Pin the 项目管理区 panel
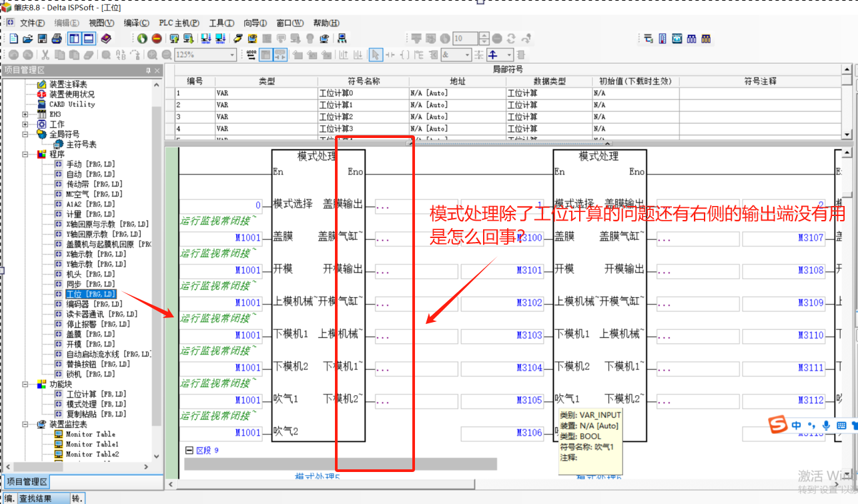Viewport: 858px width, 504px height. coord(148,71)
